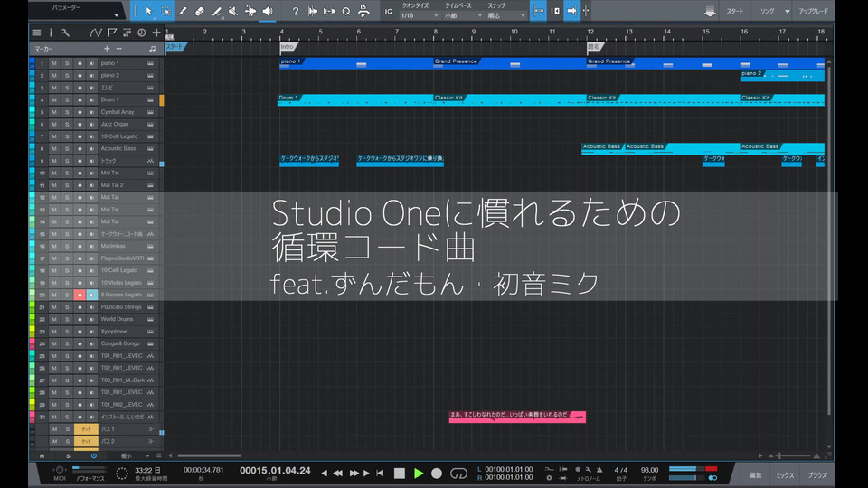Show automation using the curve icon
This screenshot has height=488, width=868.
click(96, 33)
